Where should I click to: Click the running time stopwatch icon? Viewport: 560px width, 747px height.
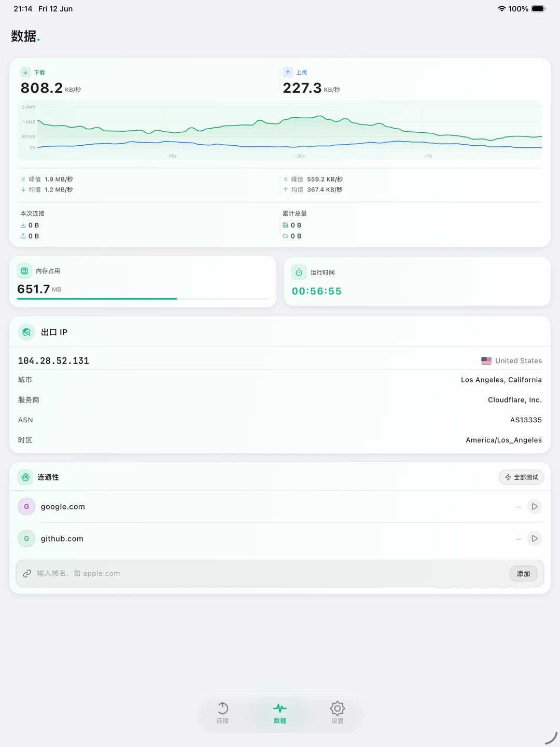tap(299, 272)
